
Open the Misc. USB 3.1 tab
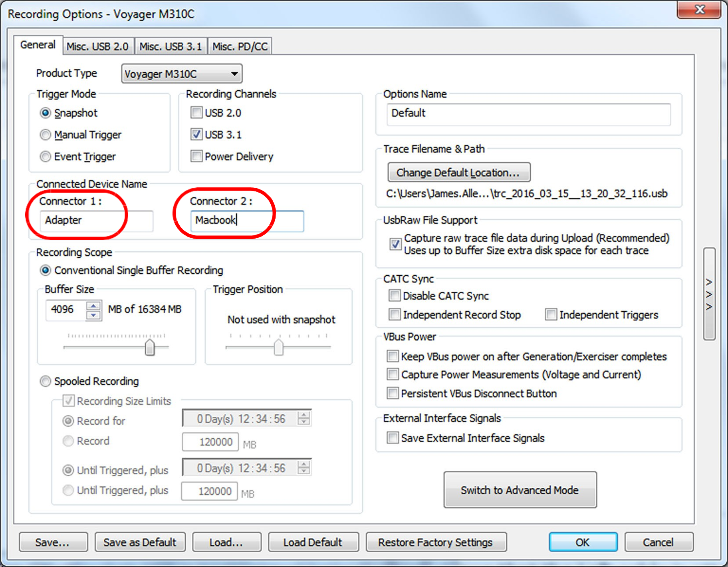tap(171, 46)
